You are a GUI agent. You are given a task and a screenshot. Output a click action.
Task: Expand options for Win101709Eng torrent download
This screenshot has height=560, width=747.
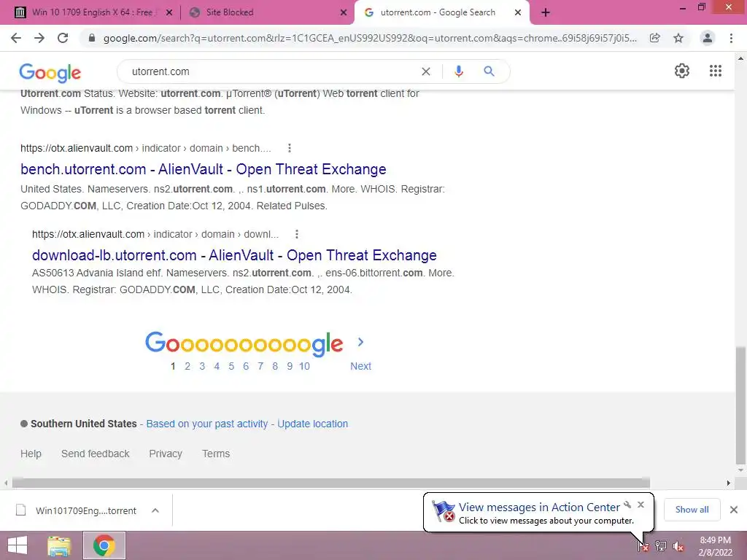(x=155, y=510)
